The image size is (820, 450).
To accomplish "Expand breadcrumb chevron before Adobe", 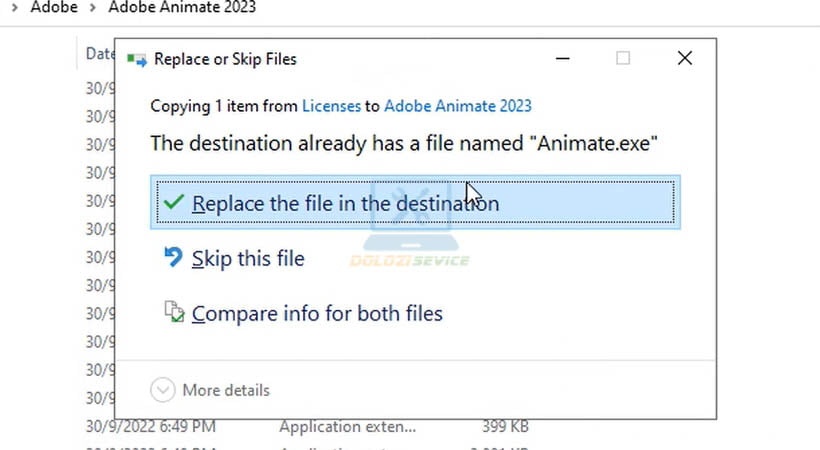I will point(15,8).
